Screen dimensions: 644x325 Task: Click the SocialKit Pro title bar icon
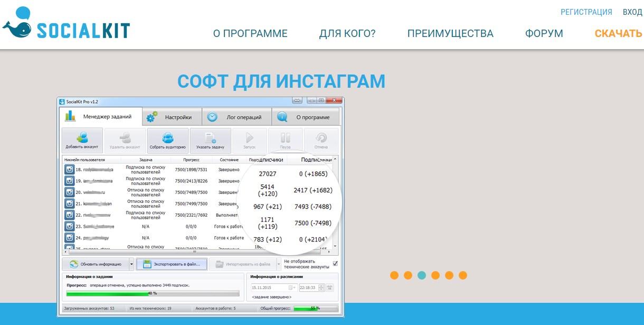click(x=62, y=101)
